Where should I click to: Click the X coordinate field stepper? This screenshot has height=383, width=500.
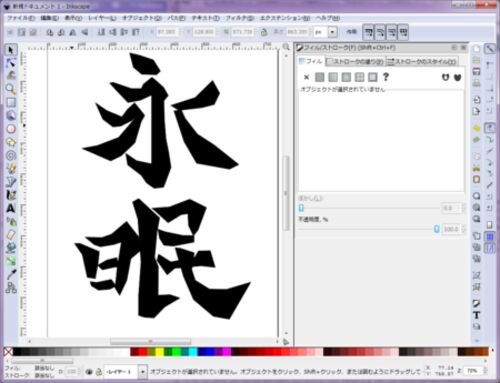pyautogui.click(x=181, y=32)
